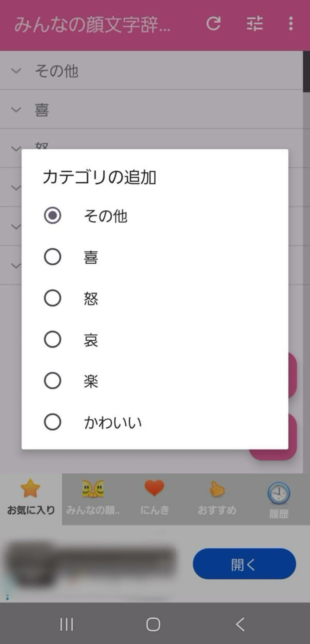Choose the かわいい radio button

(53, 422)
